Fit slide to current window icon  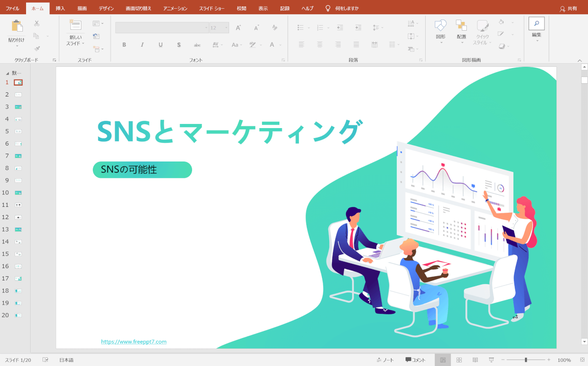(581, 360)
